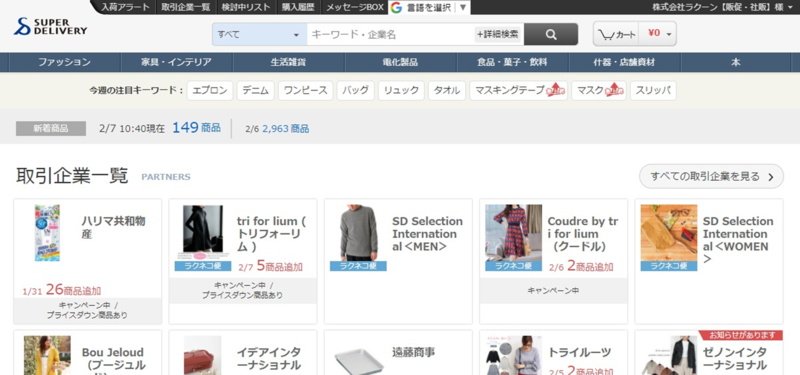800x375 pixels.
Task: Click the スリッパ keyword tag
Action: point(653,90)
